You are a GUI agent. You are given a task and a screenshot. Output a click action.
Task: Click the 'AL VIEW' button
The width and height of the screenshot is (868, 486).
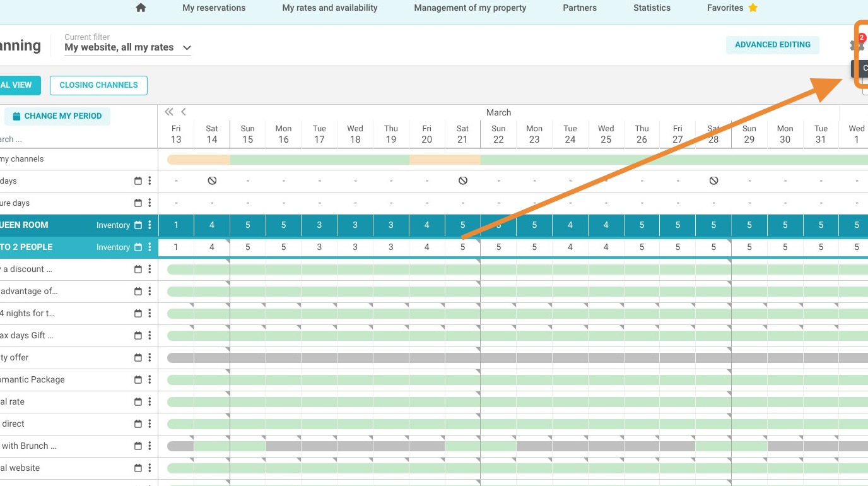click(x=20, y=85)
